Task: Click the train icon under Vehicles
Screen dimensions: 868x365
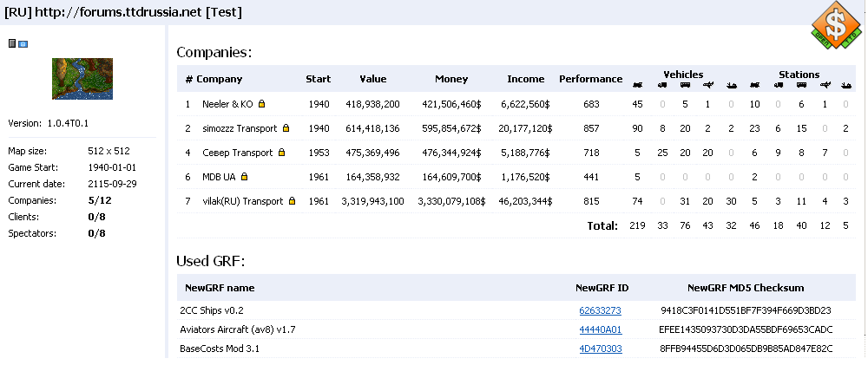Action: [x=638, y=85]
